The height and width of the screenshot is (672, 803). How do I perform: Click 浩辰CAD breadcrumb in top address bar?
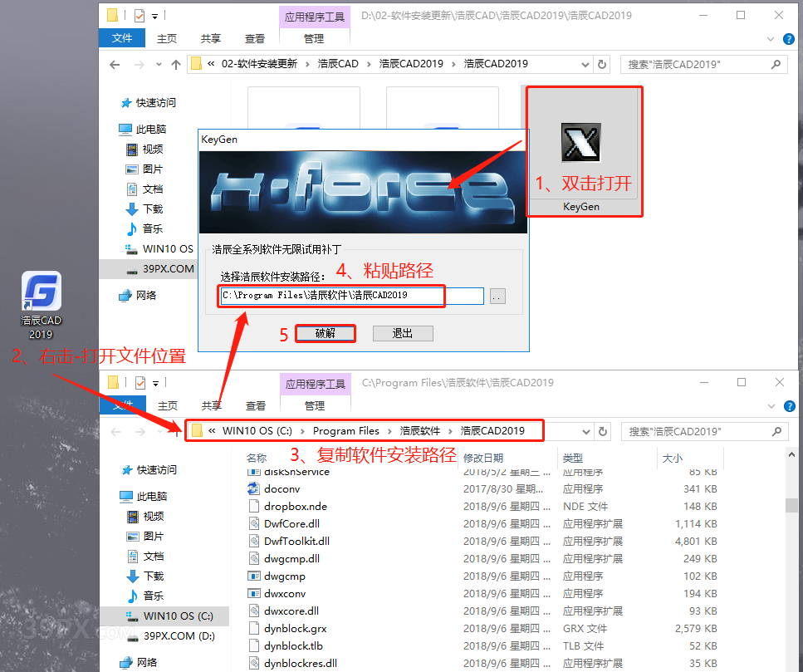[338, 64]
